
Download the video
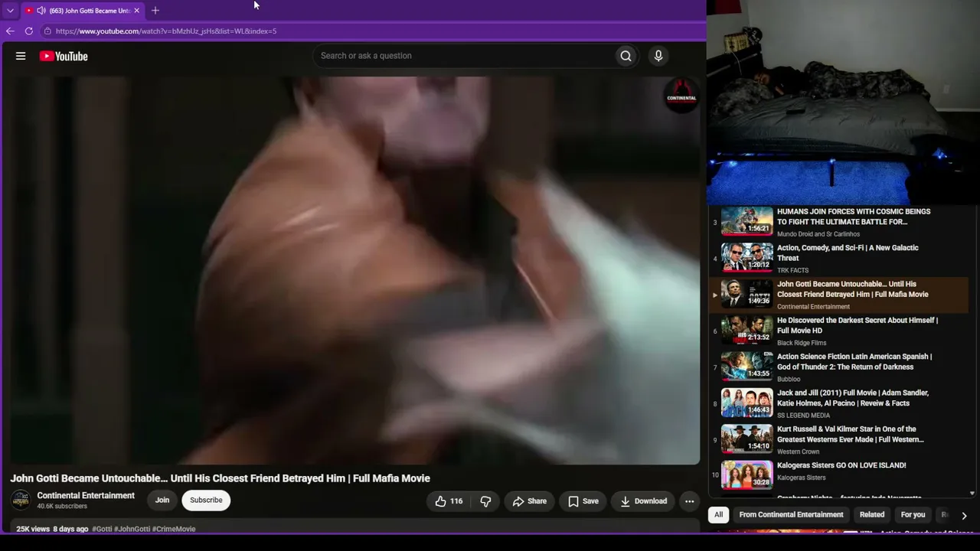[643, 501]
